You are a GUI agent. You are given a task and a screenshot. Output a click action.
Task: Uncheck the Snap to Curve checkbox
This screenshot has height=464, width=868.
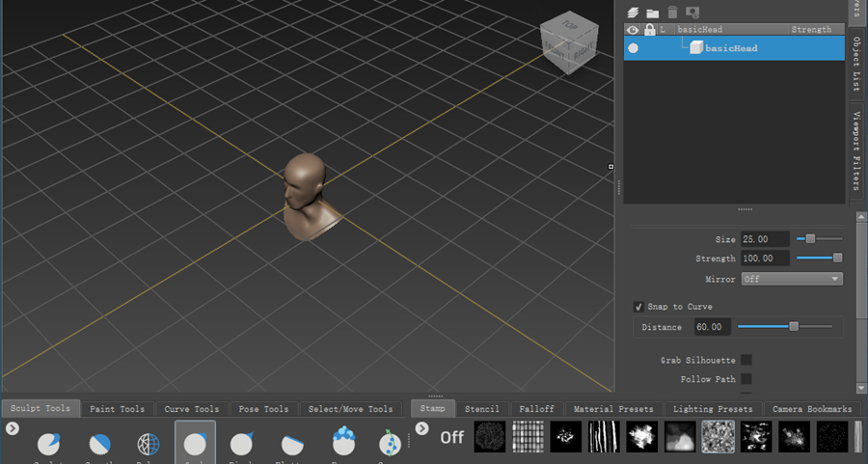[638, 307]
